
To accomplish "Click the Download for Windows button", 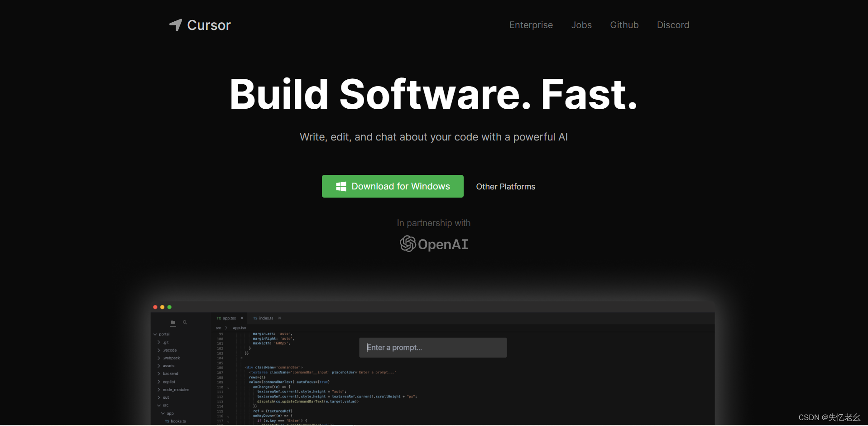I will [x=393, y=186].
